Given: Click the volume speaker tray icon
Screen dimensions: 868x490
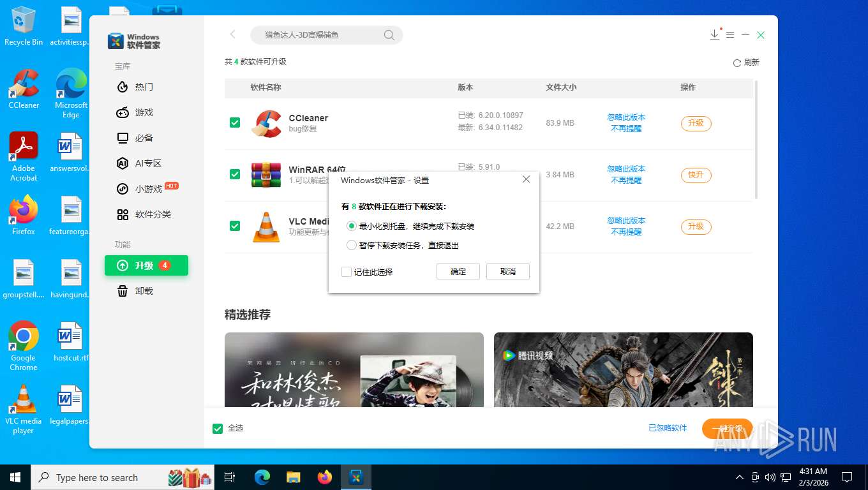Looking at the screenshot, I should 770,477.
